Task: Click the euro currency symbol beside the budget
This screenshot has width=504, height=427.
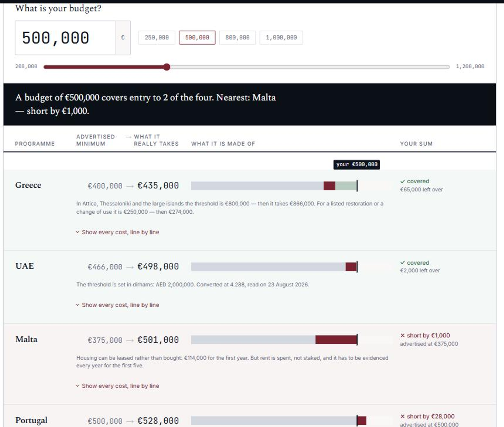Action: (x=123, y=38)
